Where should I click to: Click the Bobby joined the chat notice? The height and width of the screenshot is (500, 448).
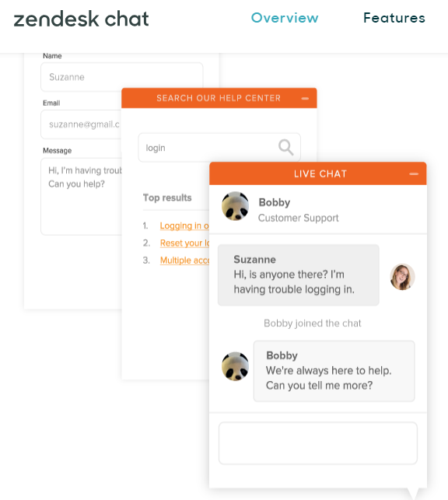tap(313, 323)
